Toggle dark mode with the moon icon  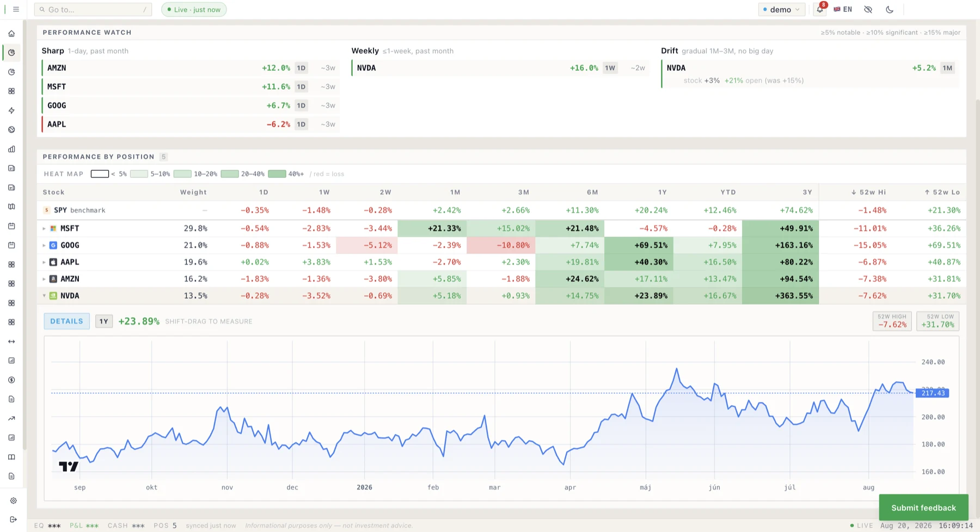[x=890, y=9]
